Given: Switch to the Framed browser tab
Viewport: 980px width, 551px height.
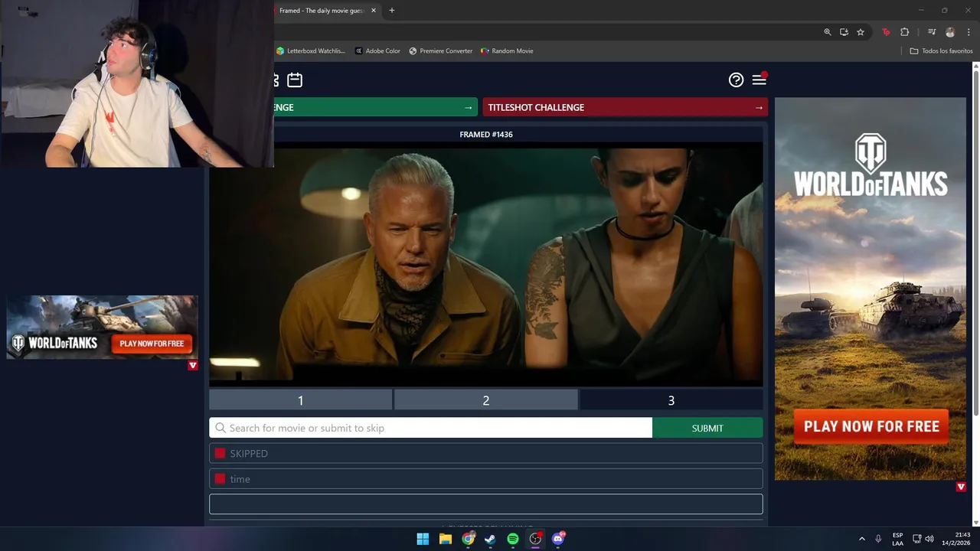Looking at the screenshot, I should (x=321, y=11).
